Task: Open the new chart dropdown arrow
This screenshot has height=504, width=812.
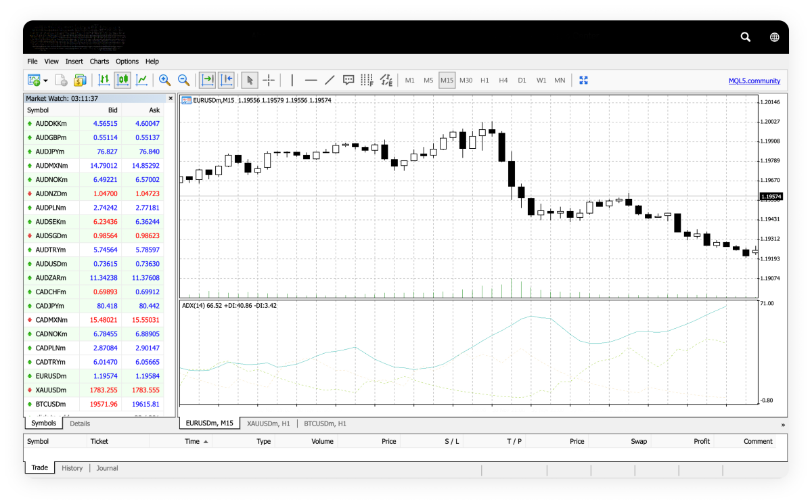Action: pos(45,81)
